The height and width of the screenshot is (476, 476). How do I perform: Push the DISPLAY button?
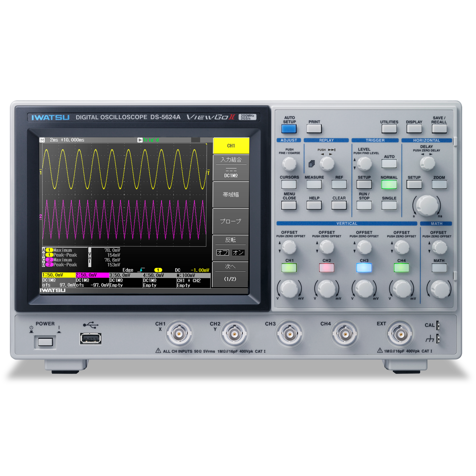[x=414, y=129]
